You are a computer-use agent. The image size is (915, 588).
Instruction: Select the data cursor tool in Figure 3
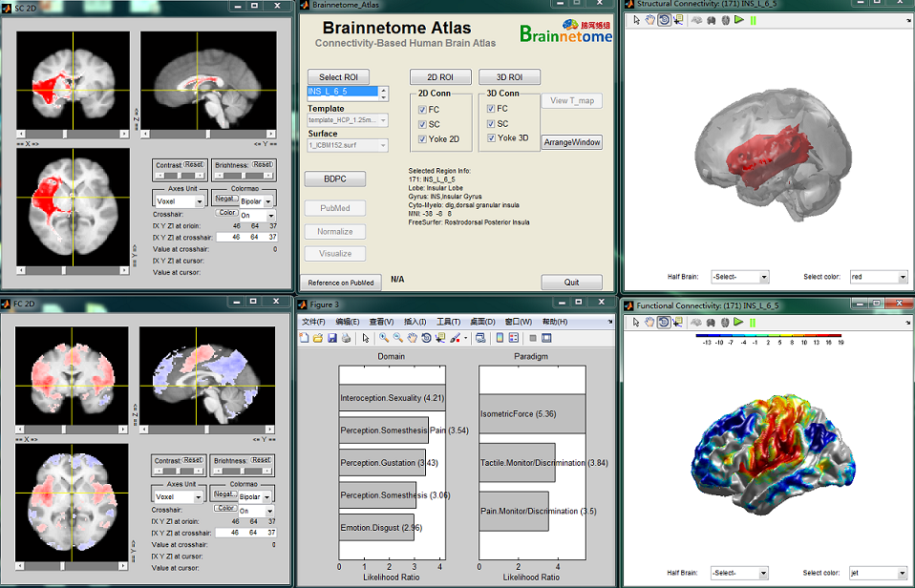(438, 338)
